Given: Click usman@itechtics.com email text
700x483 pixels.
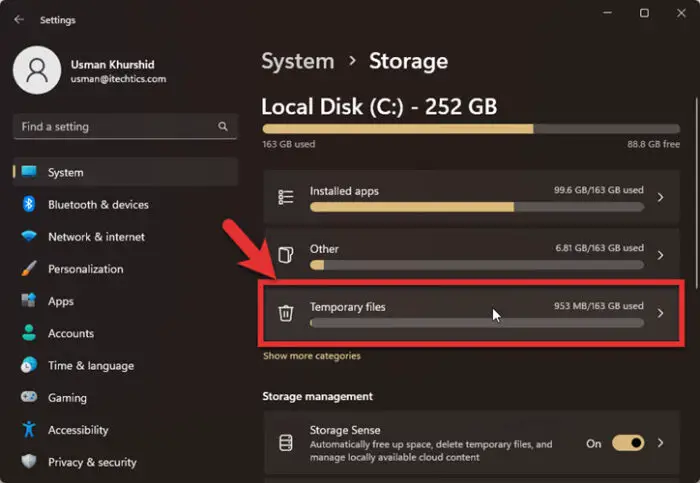Looking at the screenshot, I should [x=118, y=79].
